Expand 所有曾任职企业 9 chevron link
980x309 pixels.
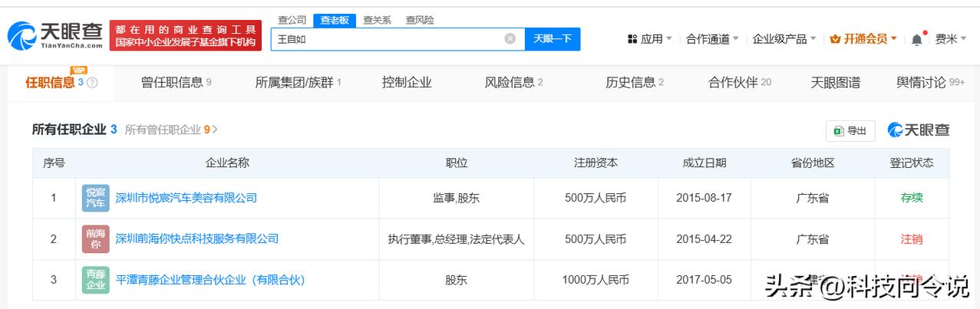click(171, 130)
